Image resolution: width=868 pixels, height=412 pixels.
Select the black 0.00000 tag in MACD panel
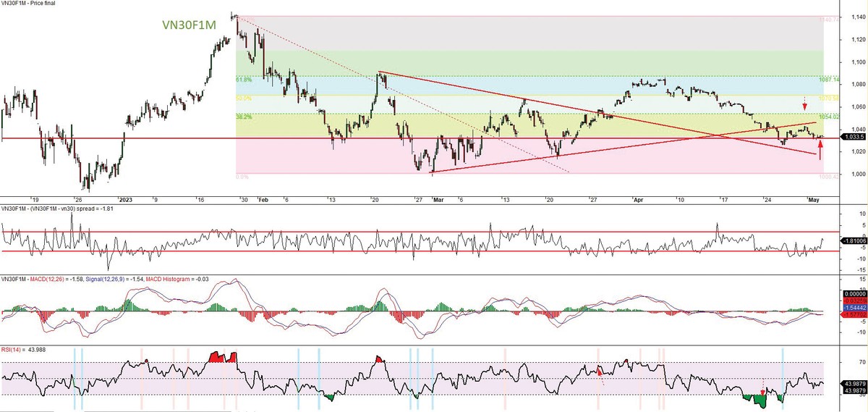pyautogui.click(x=853, y=293)
